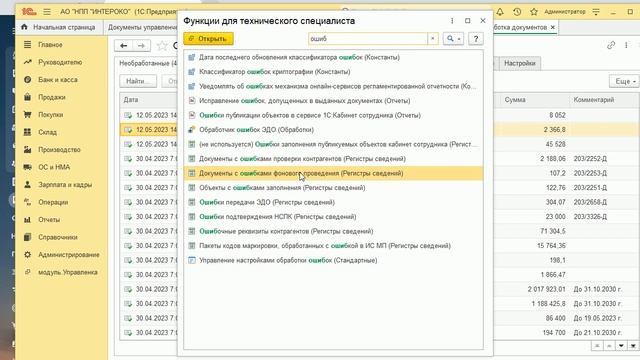Open Справочники section

[x=58, y=237]
